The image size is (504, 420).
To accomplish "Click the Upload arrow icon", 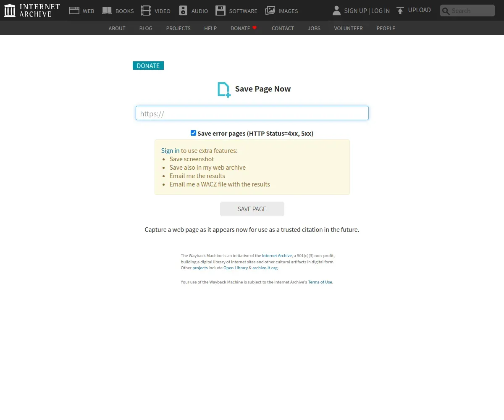I will (x=400, y=10).
